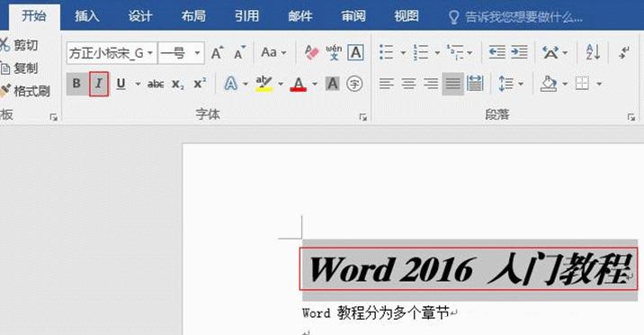The height and width of the screenshot is (335, 644).
Task: Toggle show paragraph marks button
Action: (624, 52)
